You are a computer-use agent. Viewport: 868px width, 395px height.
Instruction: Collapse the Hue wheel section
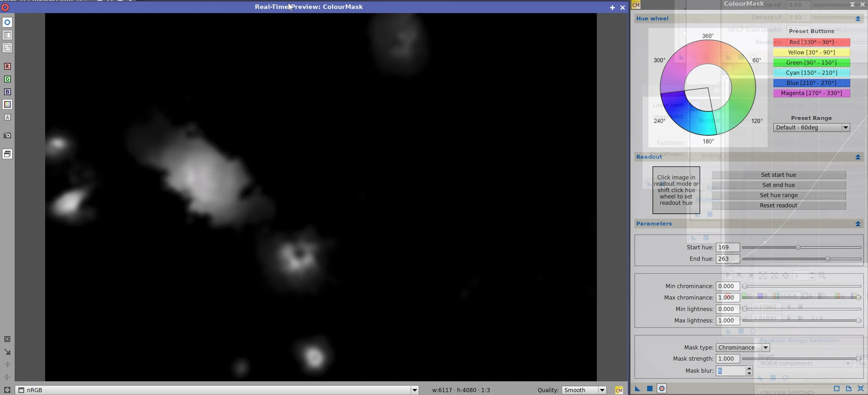click(858, 18)
